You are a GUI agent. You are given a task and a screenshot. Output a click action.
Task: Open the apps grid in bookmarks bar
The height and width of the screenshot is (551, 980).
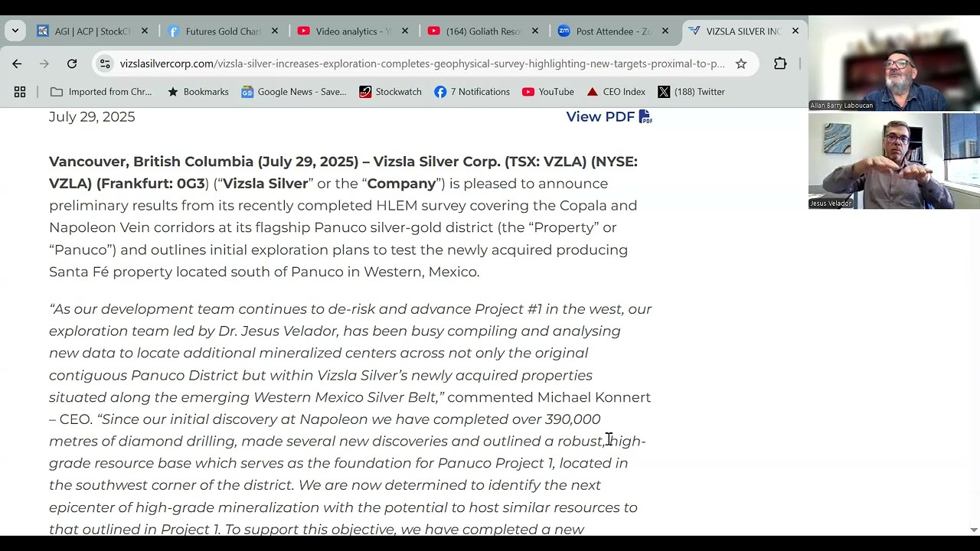20,92
